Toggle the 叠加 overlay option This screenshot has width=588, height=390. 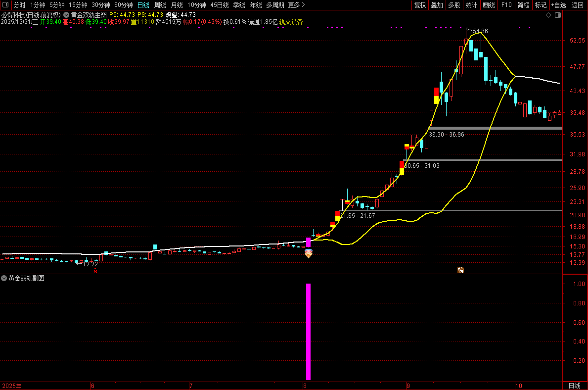click(x=437, y=5)
